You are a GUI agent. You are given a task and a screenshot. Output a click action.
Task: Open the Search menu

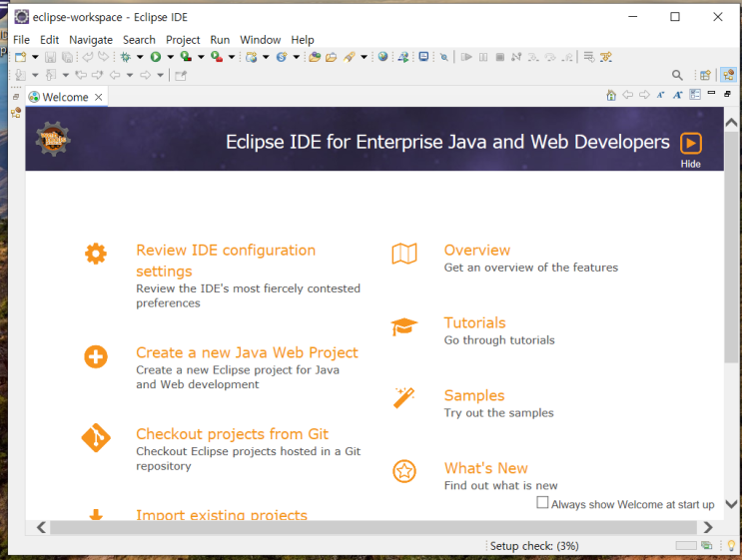[139, 40]
